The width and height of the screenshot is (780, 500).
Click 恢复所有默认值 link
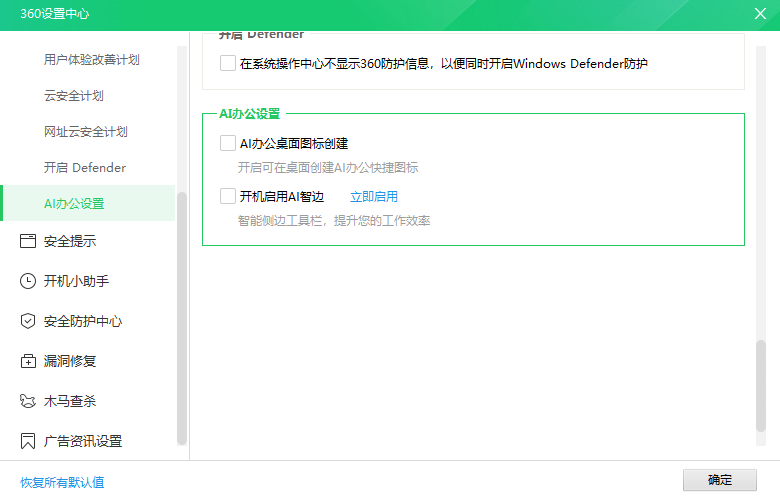click(62, 482)
